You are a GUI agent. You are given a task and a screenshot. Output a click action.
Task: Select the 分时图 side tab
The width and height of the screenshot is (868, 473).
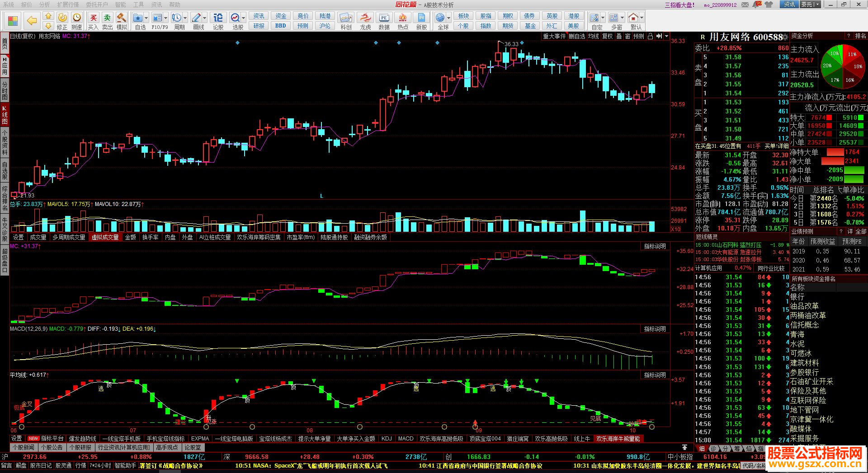pyautogui.click(x=5, y=91)
